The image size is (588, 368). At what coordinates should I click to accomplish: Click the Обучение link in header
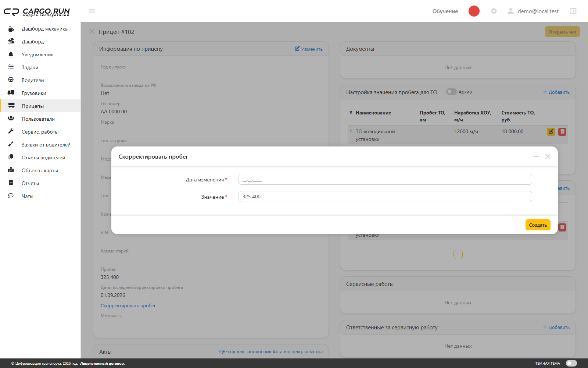pos(445,11)
